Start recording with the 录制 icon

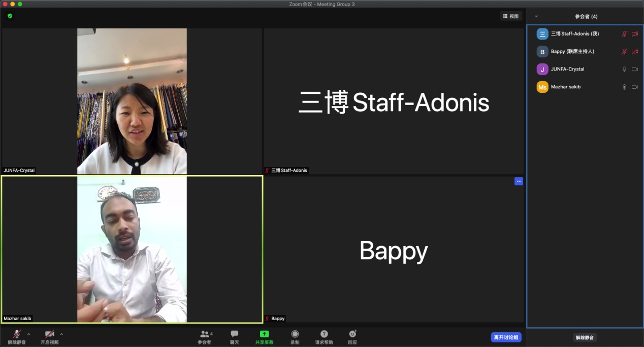click(295, 334)
